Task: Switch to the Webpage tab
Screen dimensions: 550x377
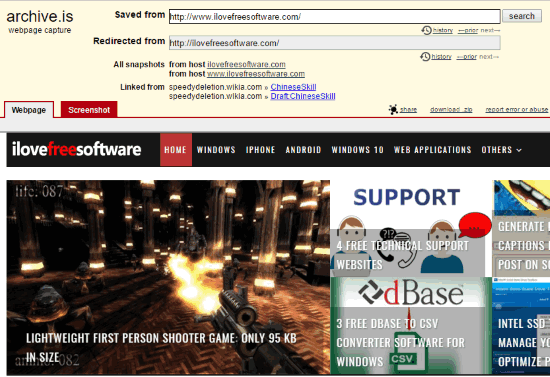Action: (x=29, y=110)
